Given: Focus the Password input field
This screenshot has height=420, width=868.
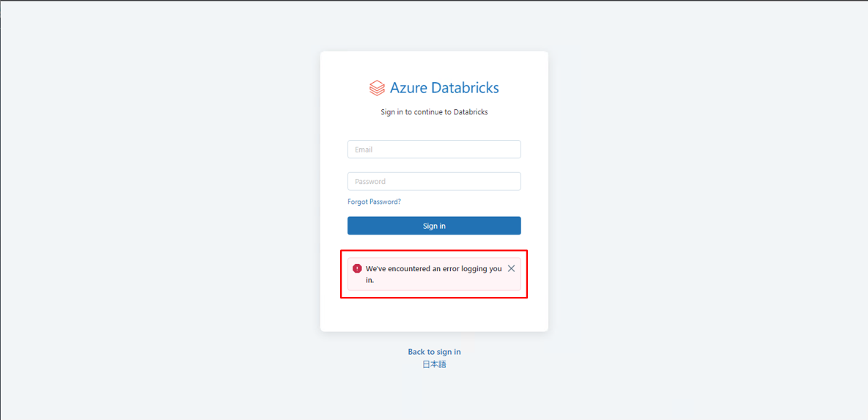Looking at the screenshot, I should pyautogui.click(x=434, y=182).
